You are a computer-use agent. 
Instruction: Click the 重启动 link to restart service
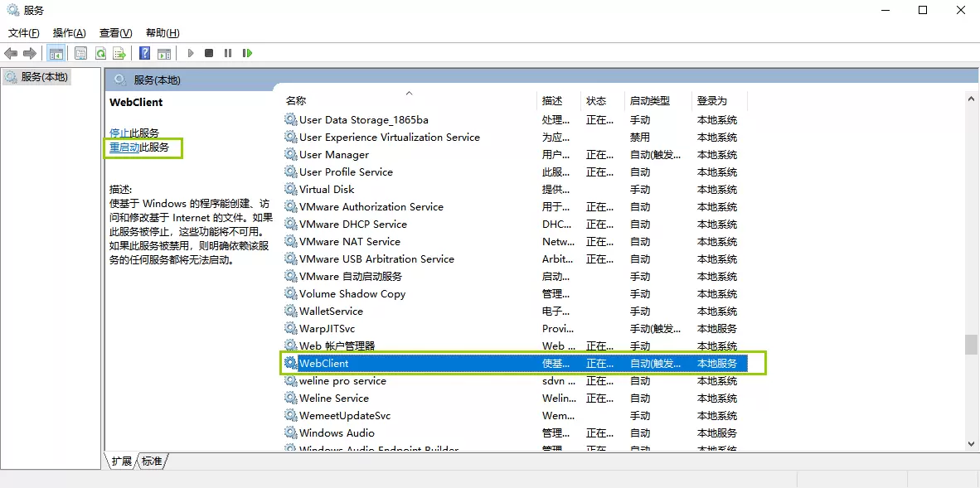tap(124, 147)
